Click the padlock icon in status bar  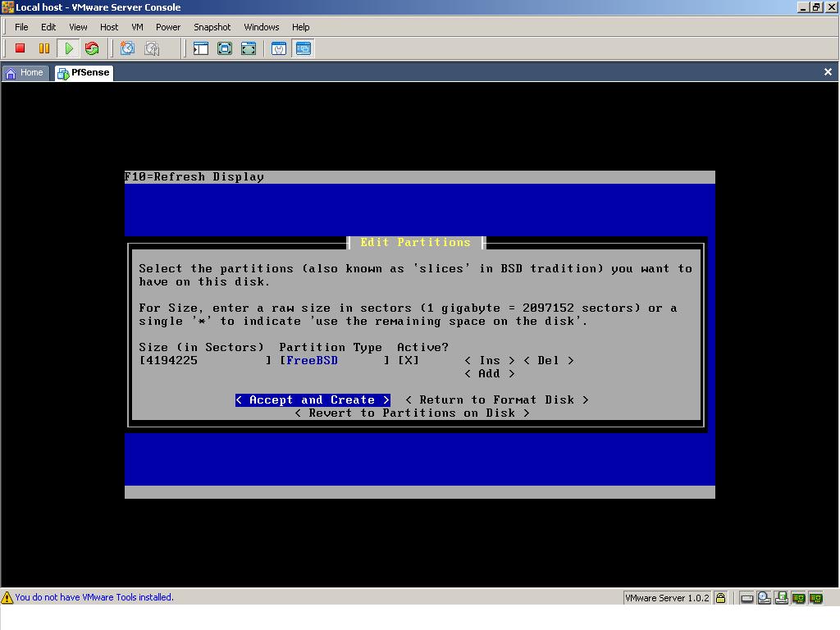tap(720, 598)
